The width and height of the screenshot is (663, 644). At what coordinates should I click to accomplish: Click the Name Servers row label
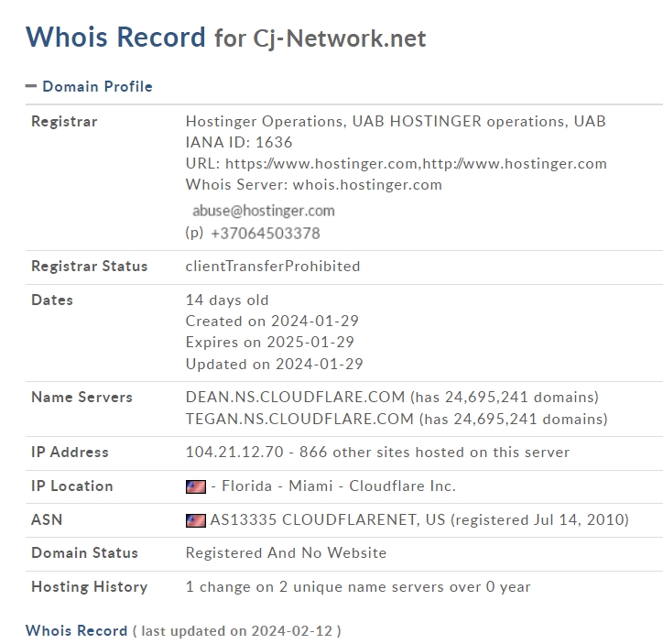[x=82, y=397]
